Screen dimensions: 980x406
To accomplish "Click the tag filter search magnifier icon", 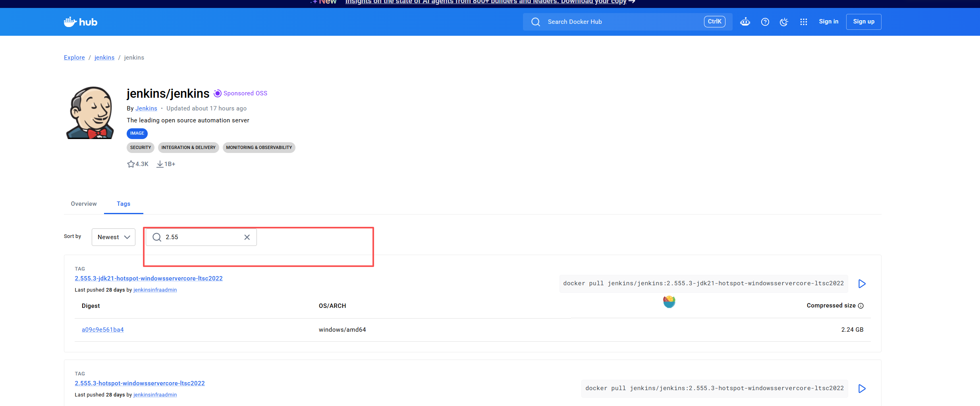I will point(157,237).
